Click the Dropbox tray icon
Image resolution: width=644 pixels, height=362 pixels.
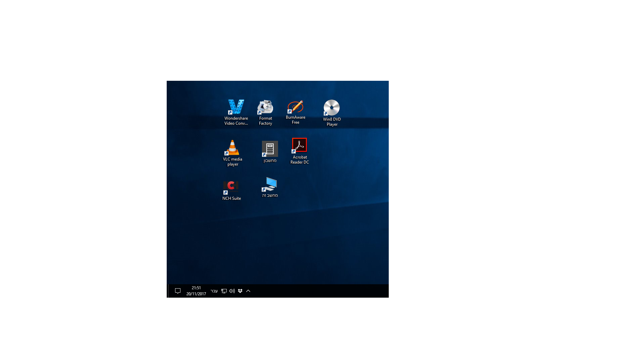(240, 291)
